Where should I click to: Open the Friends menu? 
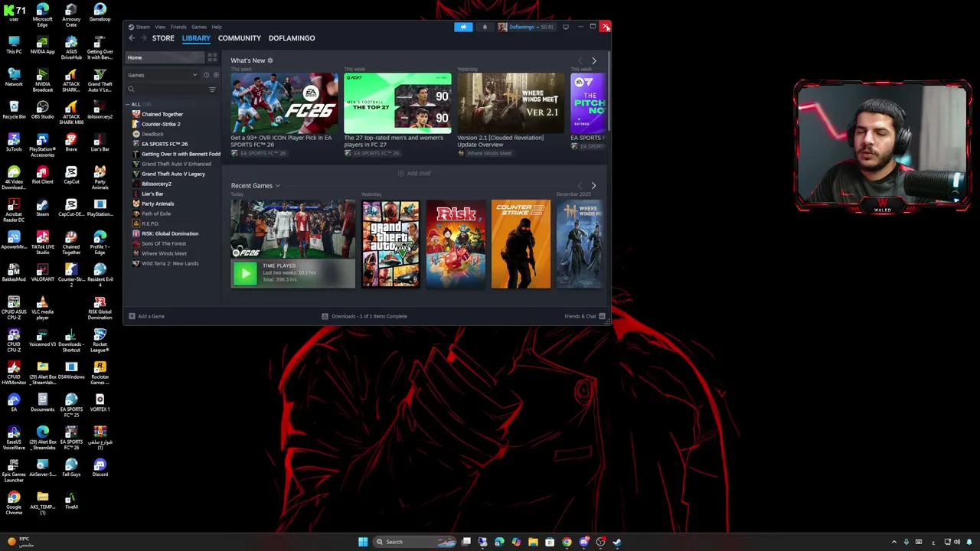178,27
